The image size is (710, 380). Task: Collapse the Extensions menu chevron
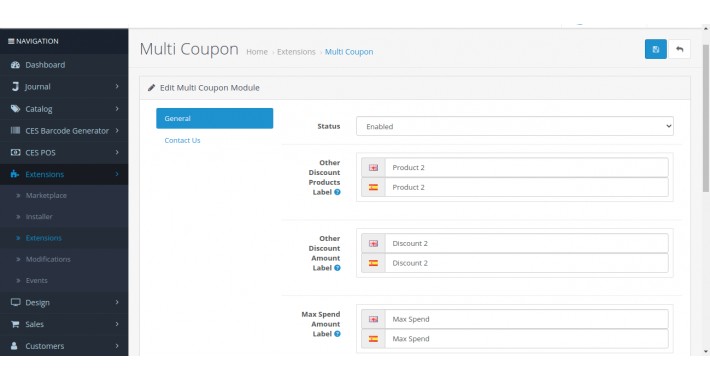117,173
